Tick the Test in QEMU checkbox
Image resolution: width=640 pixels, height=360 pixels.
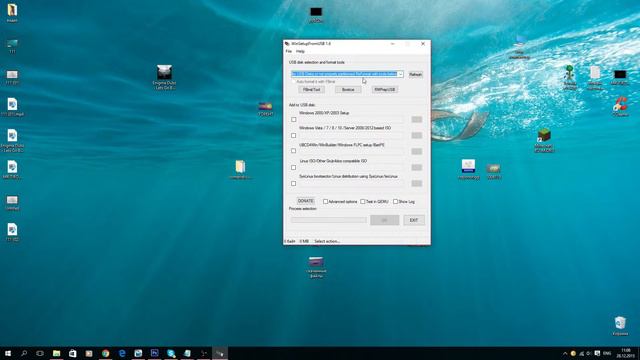(362, 202)
